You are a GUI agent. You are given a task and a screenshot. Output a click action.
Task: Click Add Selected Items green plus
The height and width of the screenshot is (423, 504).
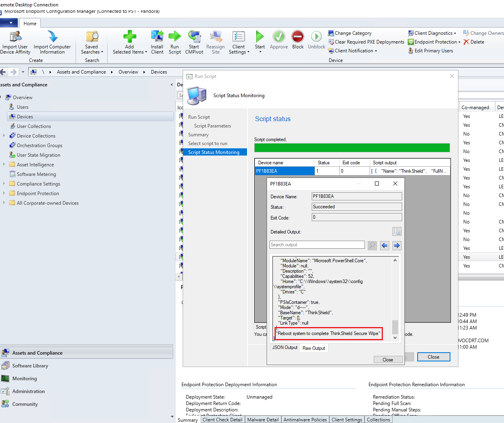click(129, 36)
